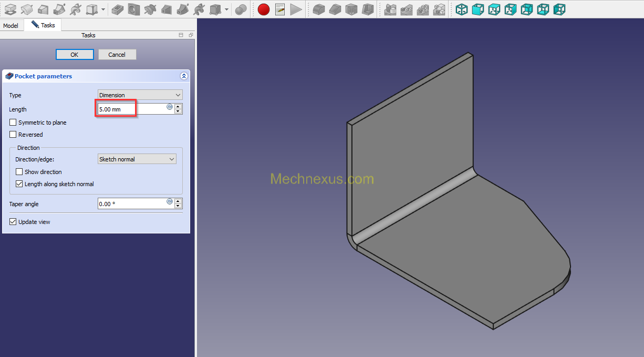The height and width of the screenshot is (357, 644).
Task: Select the Chamfer tool icon
Action: tap(335, 9)
